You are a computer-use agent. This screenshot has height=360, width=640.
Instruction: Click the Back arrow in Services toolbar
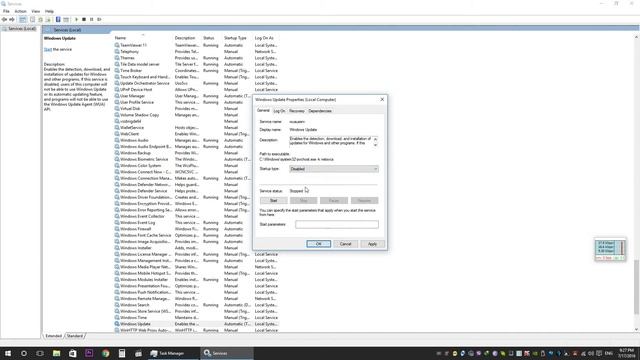click(4, 19)
